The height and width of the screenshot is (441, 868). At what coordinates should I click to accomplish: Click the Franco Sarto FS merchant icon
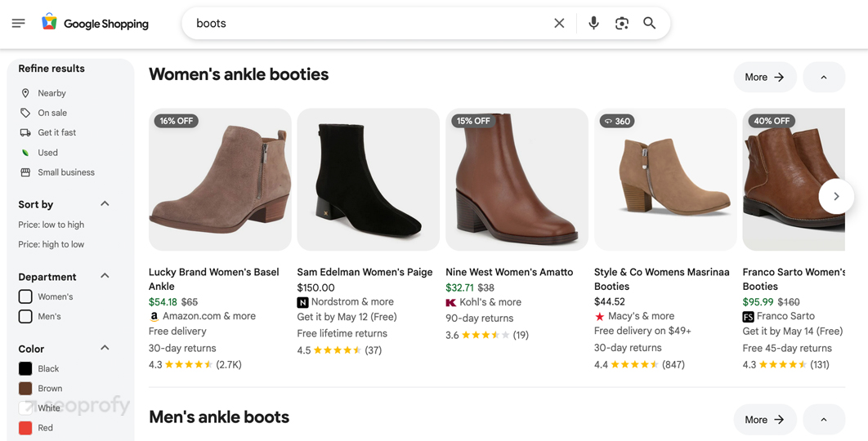click(x=748, y=317)
